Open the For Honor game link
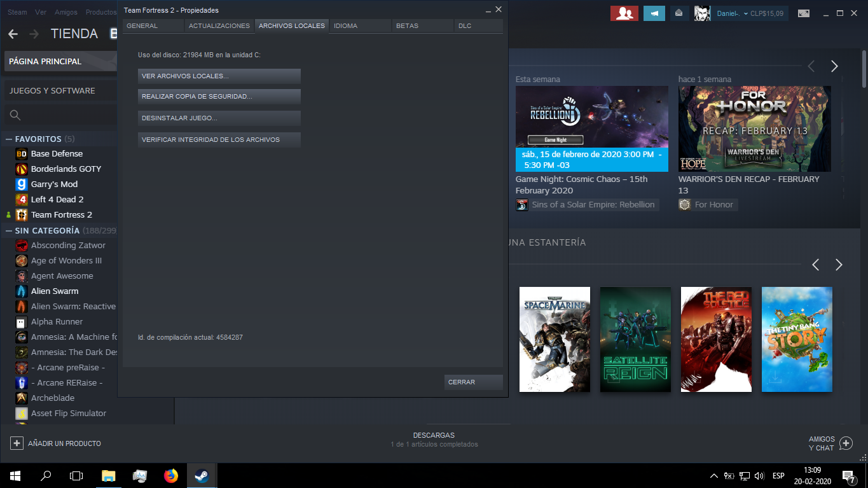The image size is (868, 488). [708, 205]
